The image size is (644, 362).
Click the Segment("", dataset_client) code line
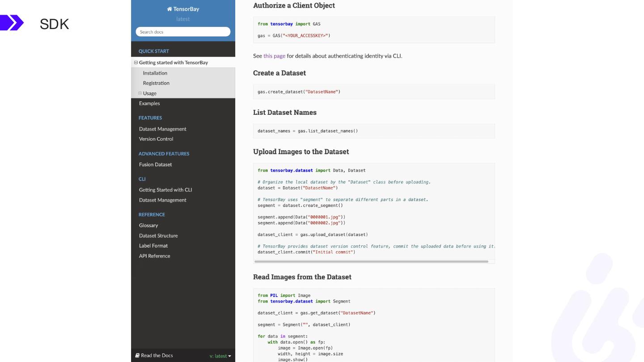coord(304,324)
